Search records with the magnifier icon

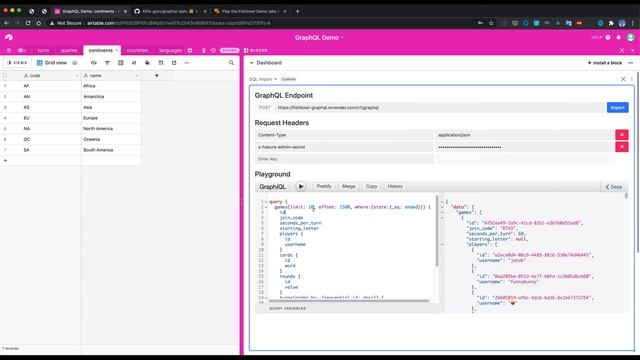coord(231,63)
